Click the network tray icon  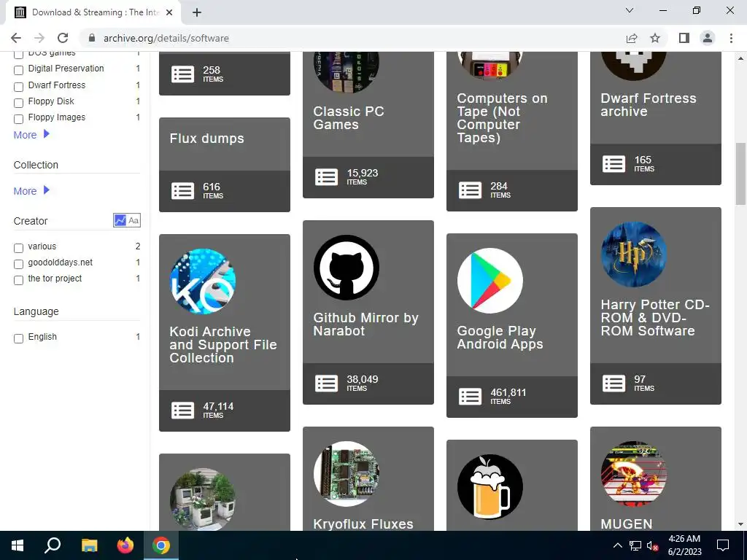(635, 545)
